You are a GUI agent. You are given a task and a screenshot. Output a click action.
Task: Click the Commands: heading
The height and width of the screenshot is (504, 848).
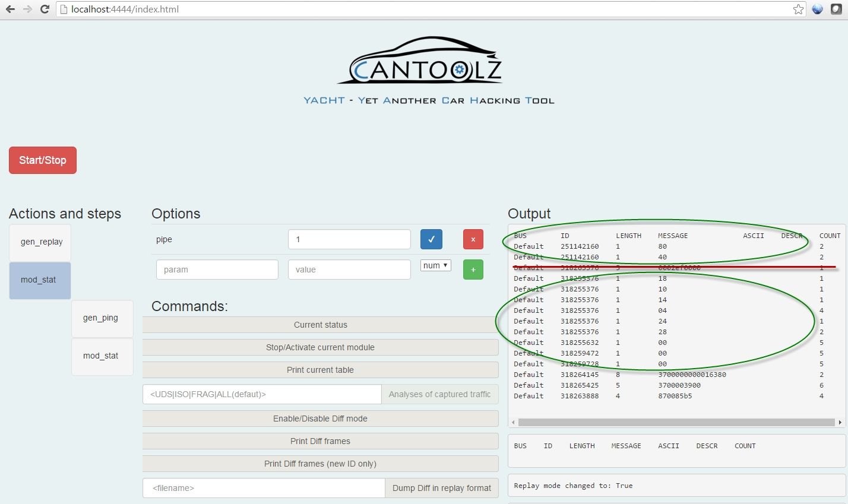[189, 306]
